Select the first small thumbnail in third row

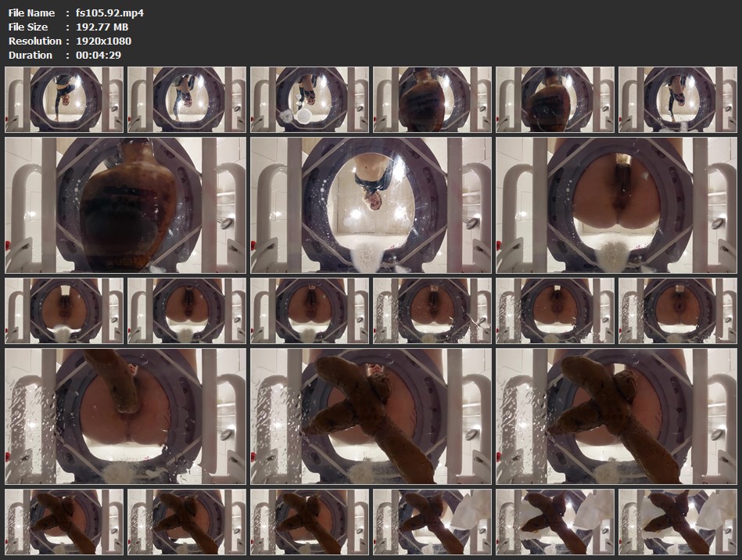point(64,311)
